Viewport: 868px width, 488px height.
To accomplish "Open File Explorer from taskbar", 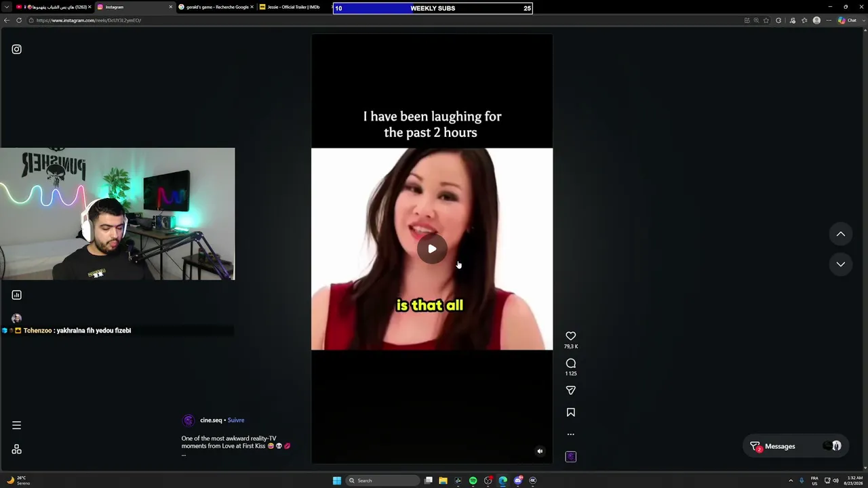I will pos(443,481).
